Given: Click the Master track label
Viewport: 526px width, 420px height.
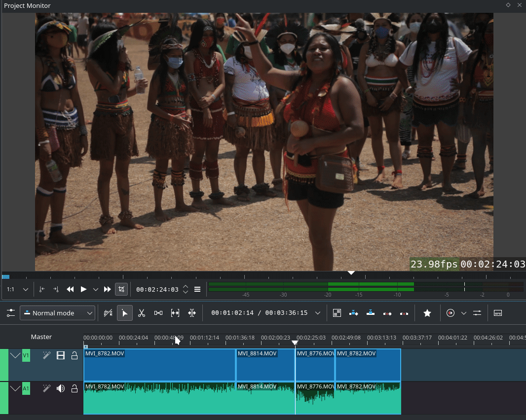Looking at the screenshot, I should [41, 337].
